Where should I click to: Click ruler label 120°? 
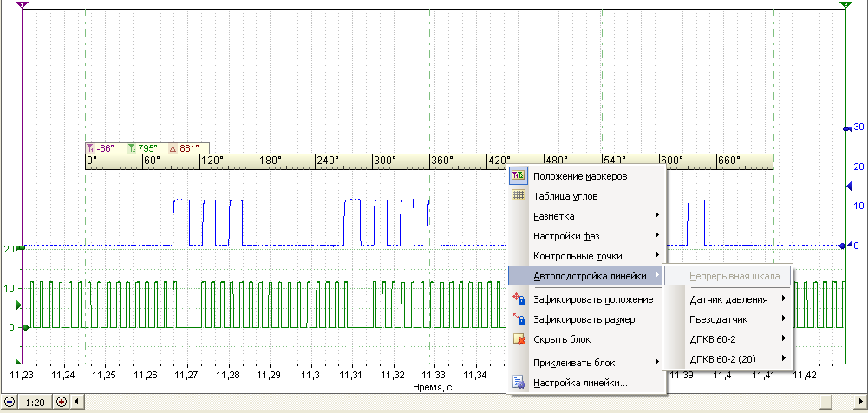(x=212, y=161)
